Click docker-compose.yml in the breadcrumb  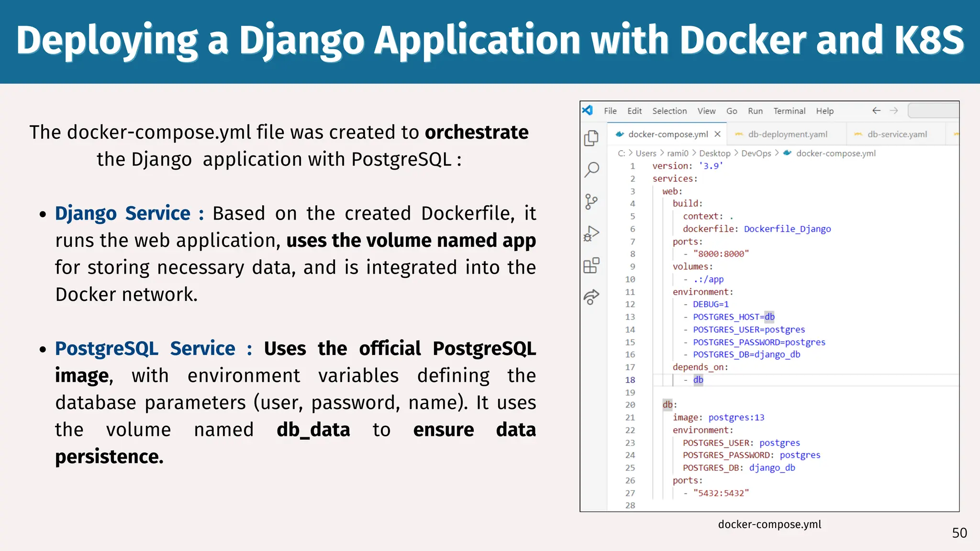(x=835, y=154)
